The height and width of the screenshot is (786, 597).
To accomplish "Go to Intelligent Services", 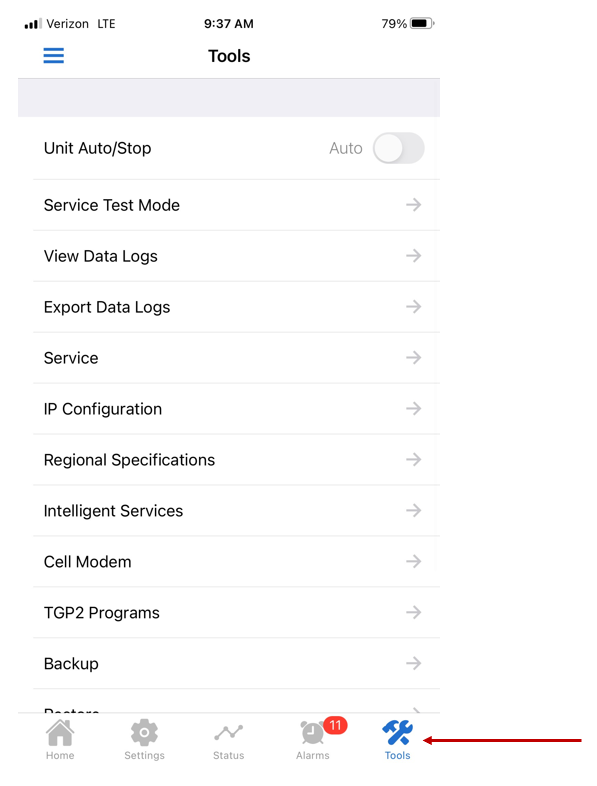I will coord(236,511).
